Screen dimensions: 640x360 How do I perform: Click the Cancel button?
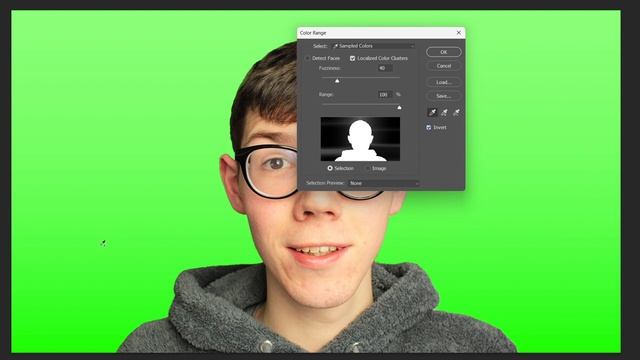(x=444, y=66)
